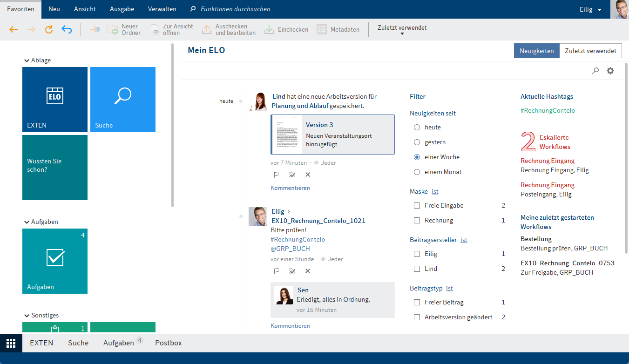The width and height of the screenshot is (629, 364).
Task: Check the 'Freie Eingabe' filter checkbox
Action: pos(417,205)
